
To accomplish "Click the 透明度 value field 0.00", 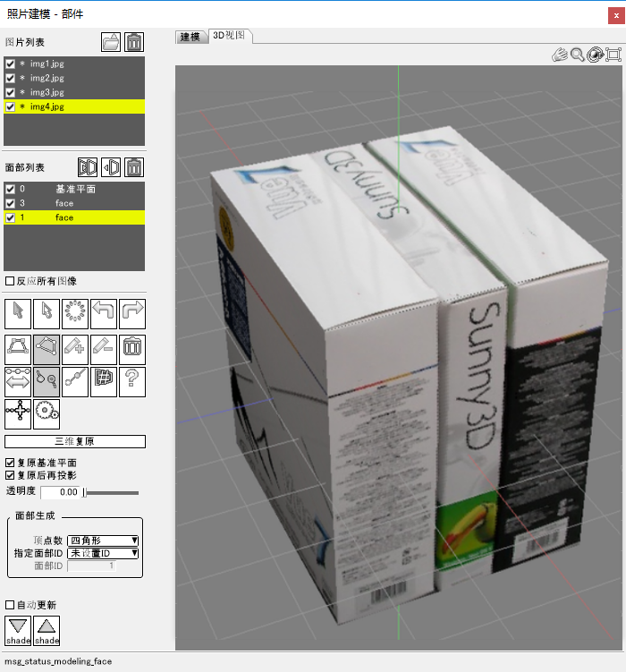I will (x=60, y=492).
